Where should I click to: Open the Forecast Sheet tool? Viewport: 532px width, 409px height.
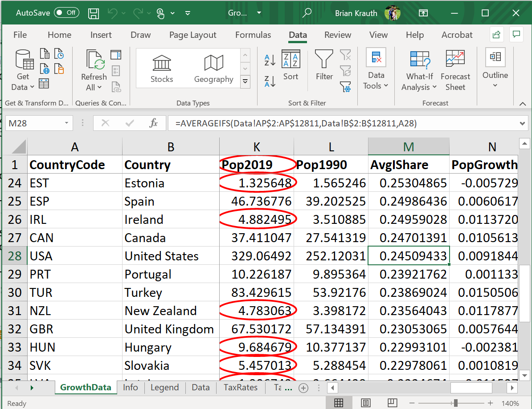[455, 70]
